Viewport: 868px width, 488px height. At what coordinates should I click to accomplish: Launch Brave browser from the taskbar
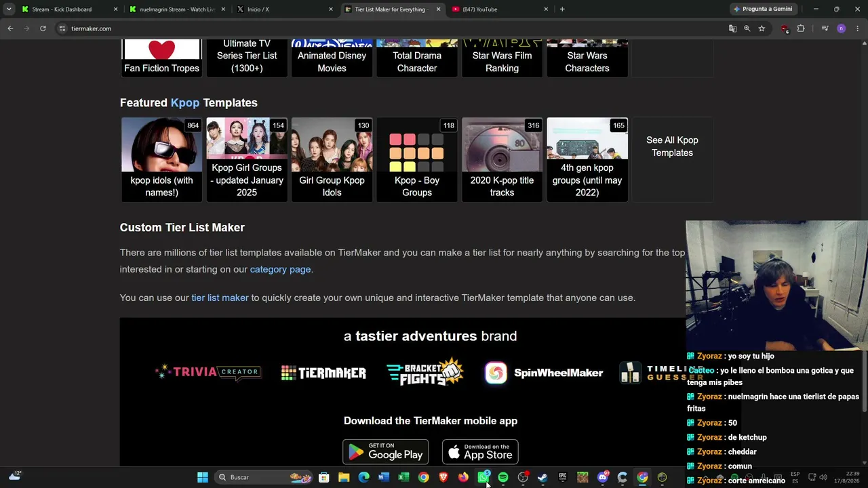443,477
